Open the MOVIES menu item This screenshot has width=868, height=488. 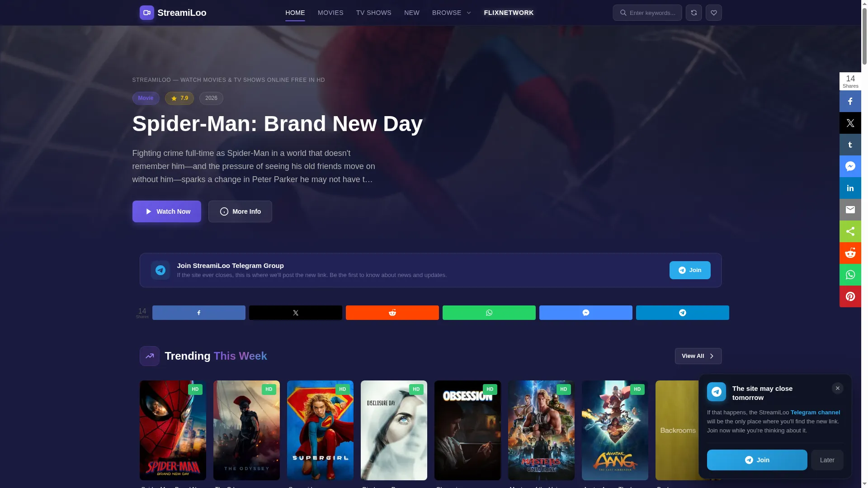(x=330, y=13)
